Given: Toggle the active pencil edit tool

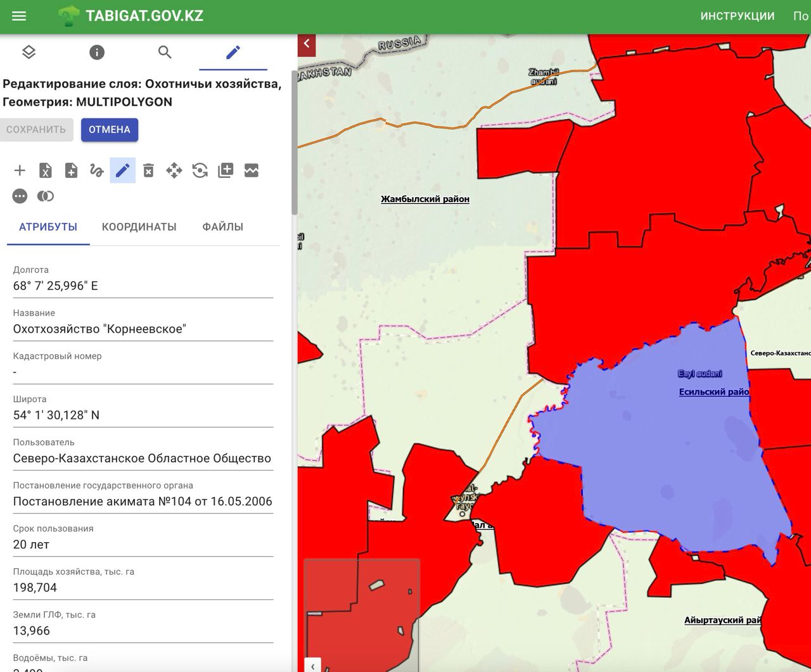Looking at the screenshot, I should click(x=122, y=170).
